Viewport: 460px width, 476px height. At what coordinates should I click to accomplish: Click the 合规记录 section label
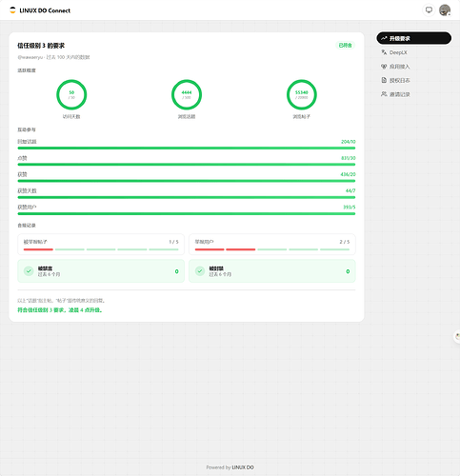27,226
